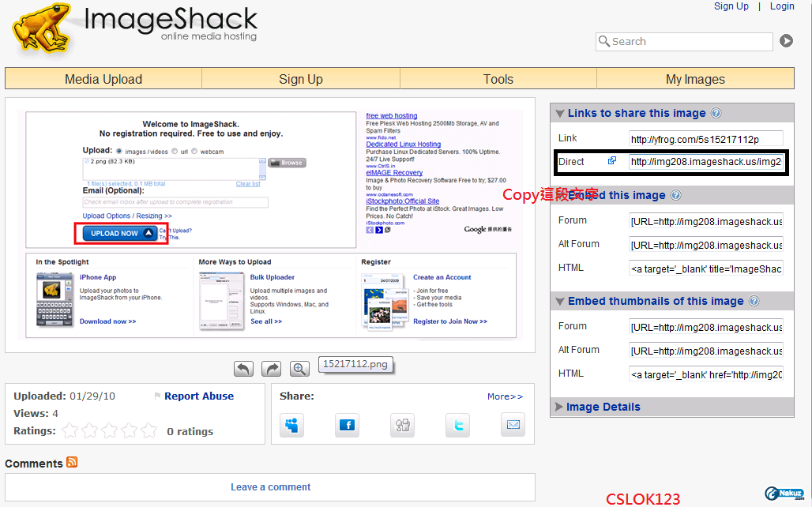This screenshot has width=812, height=507.
Task: Rotate image right with the redo arrow icon
Action: (272, 369)
